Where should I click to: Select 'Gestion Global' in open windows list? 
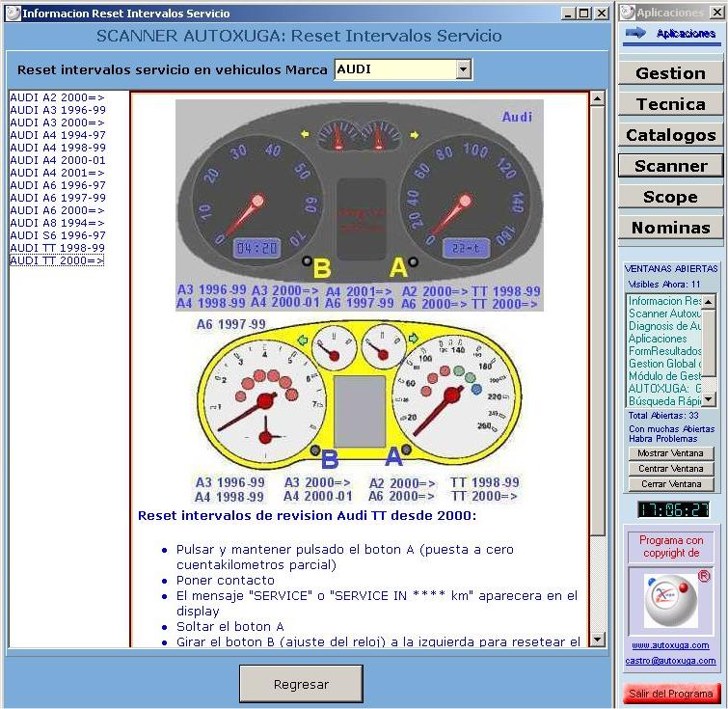click(x=664, y=364)
